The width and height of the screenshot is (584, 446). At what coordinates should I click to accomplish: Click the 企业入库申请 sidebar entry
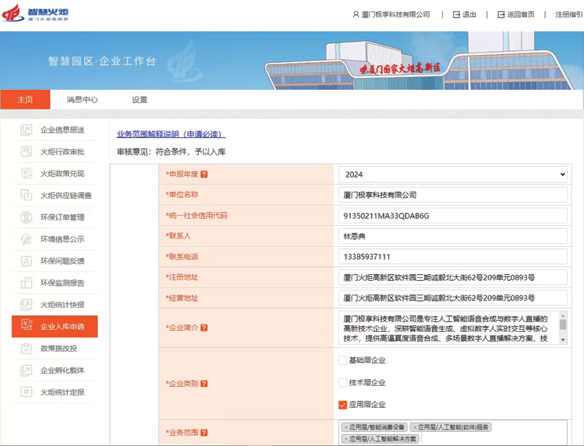pyautogui.click(x=55, y=326)
